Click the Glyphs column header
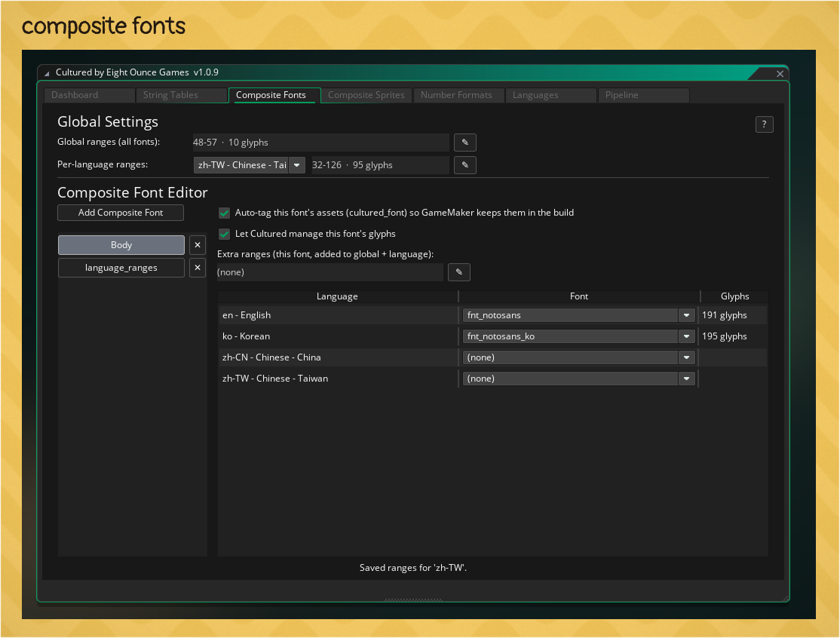 [x=734, y=296]
